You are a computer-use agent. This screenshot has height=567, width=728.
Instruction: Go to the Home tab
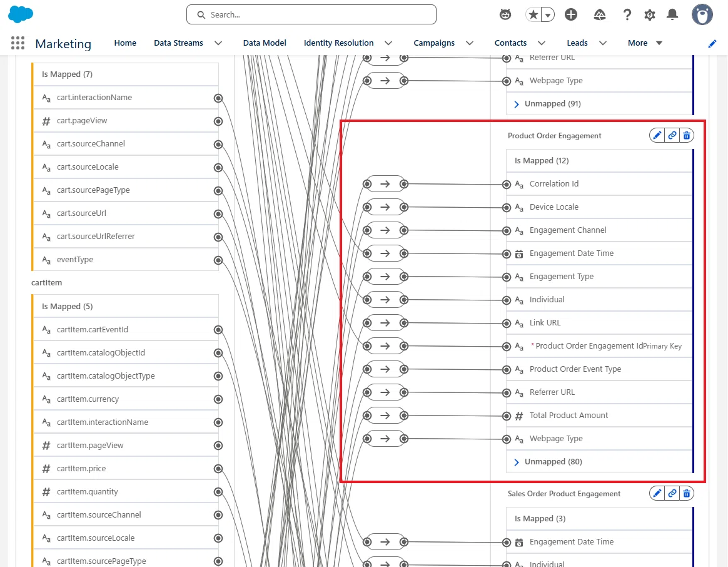click(125, 43)
